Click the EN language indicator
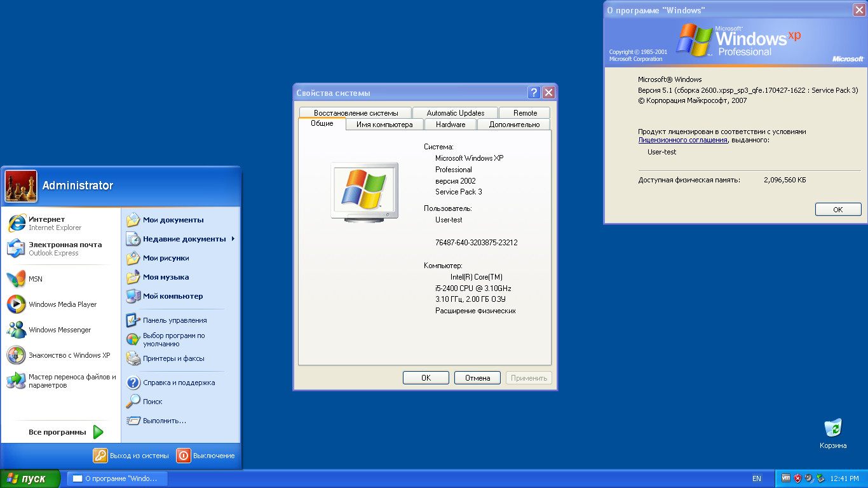Screen dimensions: 868x488 (x=756, y=478)
